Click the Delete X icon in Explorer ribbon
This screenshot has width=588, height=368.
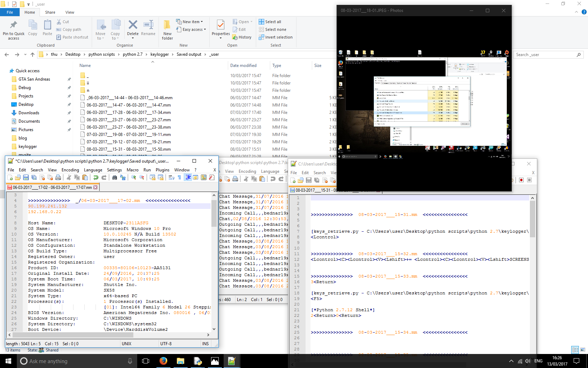pos(133,25)
